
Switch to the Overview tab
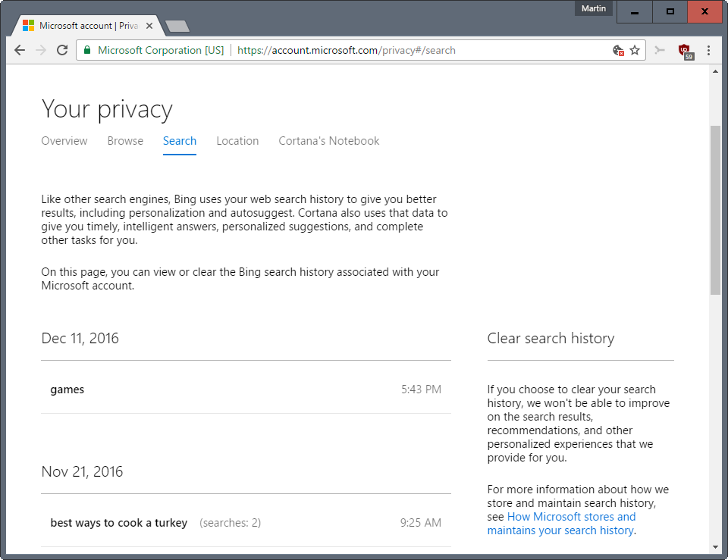tap(64, 141)
